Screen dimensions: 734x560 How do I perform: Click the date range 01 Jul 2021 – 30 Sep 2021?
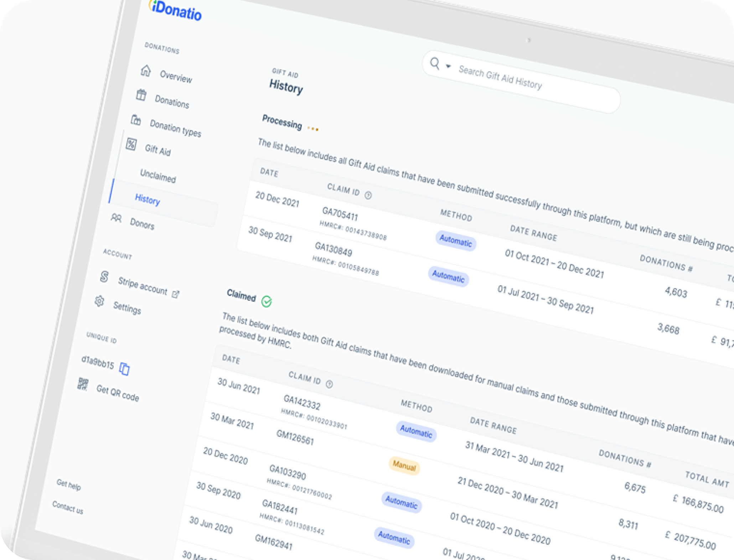[x=546, y=300]
